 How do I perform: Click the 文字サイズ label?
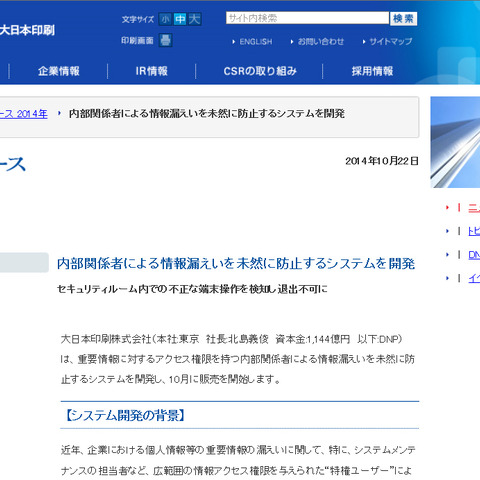pyautogui.click(x=138, y=19)
